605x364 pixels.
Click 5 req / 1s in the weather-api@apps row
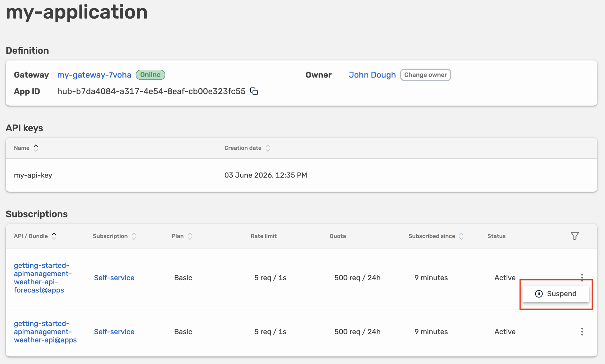(x=270, y=332)
